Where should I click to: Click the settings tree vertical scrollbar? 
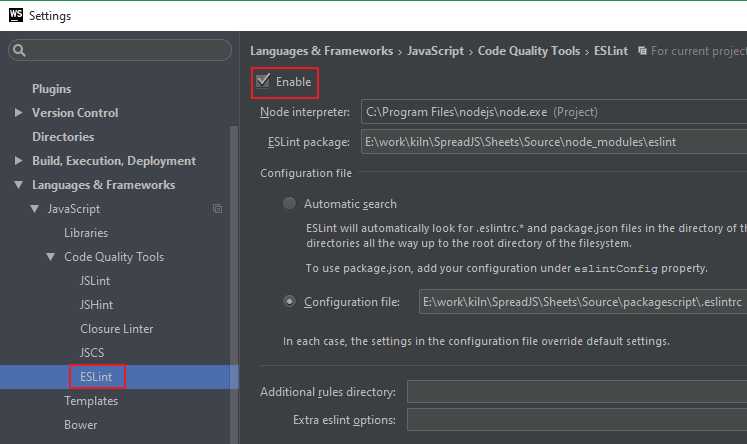click(234, 285)
